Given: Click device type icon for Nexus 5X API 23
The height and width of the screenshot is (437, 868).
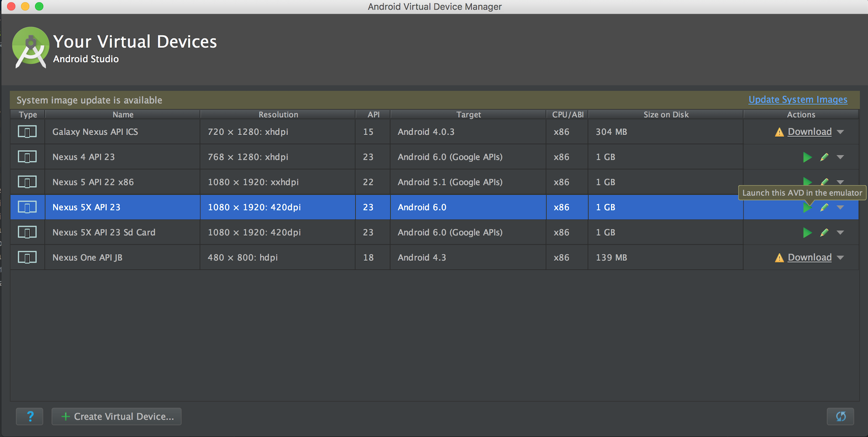Looking at the screenshot, I should click(x=27, y=207).
